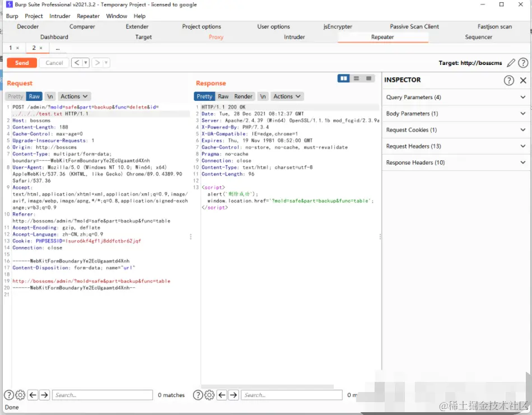The width and height of the screenshot is (532, 415).
Task: Add new Repeater tab via ellipsis
Action: click(58, 48)
